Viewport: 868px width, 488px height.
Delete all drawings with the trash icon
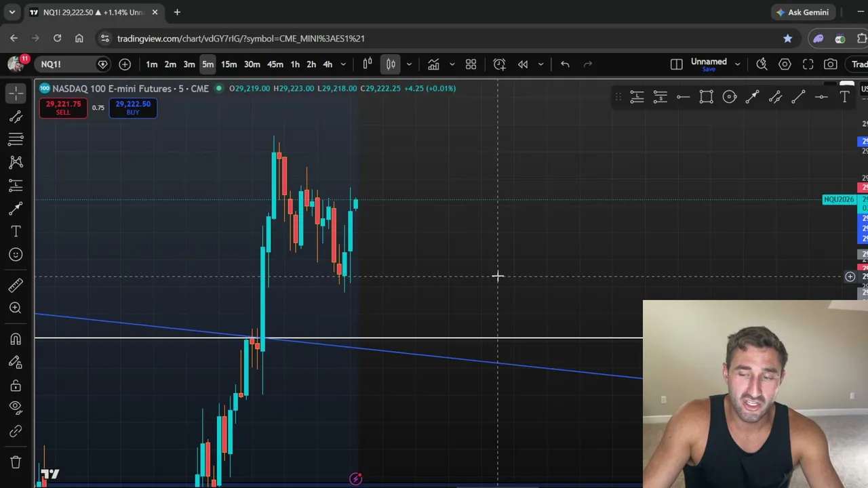tap(16, 462)
